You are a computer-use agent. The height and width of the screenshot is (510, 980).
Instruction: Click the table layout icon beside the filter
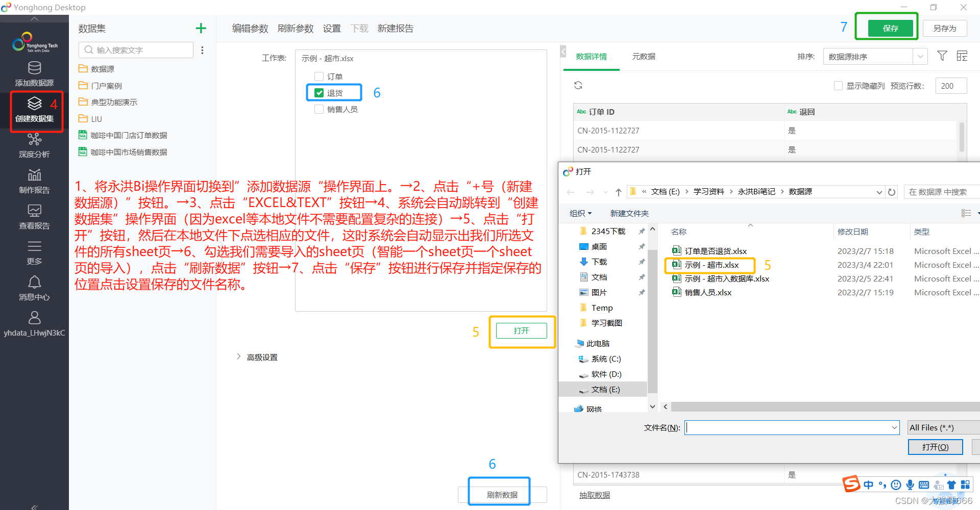click(962, 56)
